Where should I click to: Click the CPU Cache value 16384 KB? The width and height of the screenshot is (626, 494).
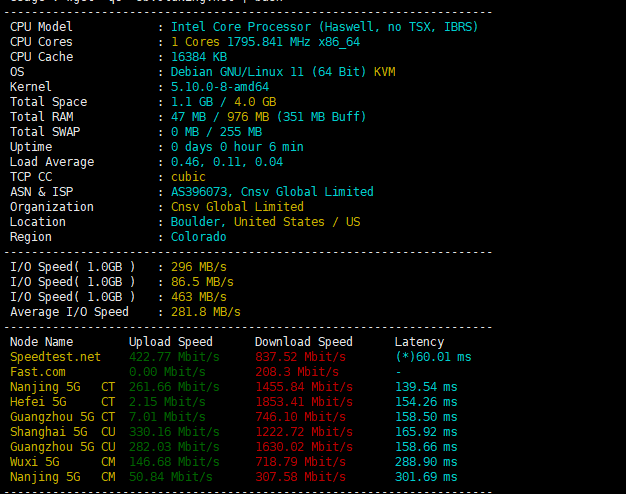click(x=199, y=57)
